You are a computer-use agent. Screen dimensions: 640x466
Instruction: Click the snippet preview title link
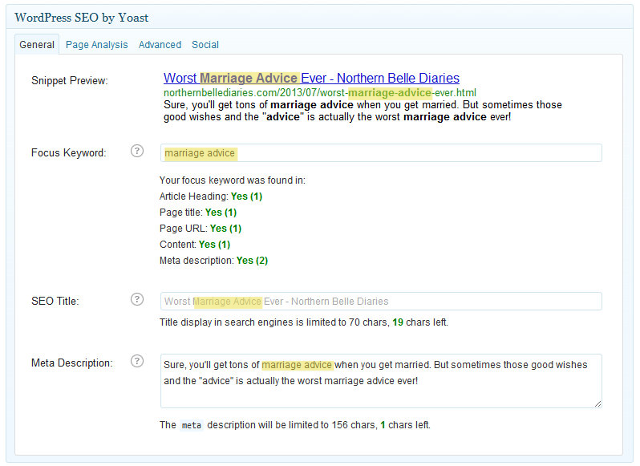(x=311, y=78)
